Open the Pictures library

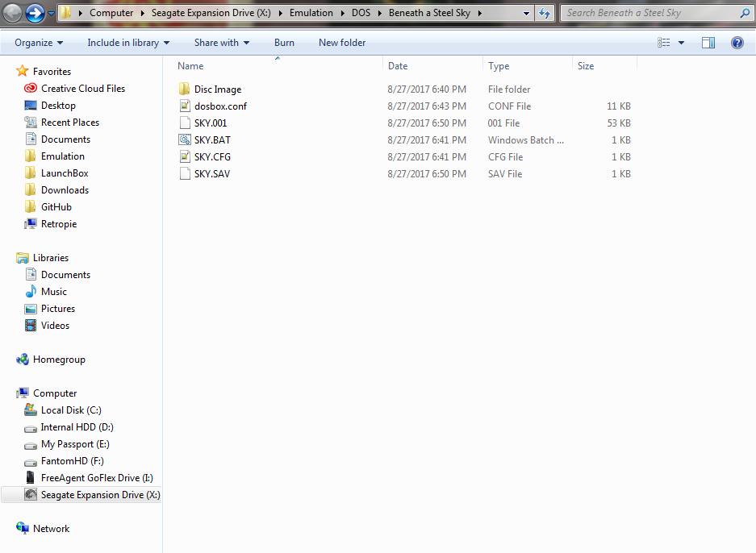click(x=58, y=308)
